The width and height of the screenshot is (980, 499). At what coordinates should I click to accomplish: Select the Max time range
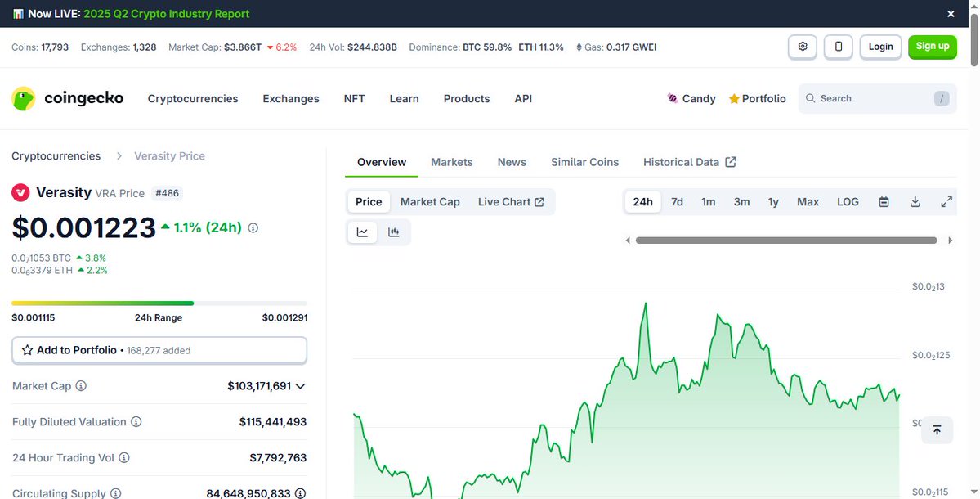tap(808, 201)
